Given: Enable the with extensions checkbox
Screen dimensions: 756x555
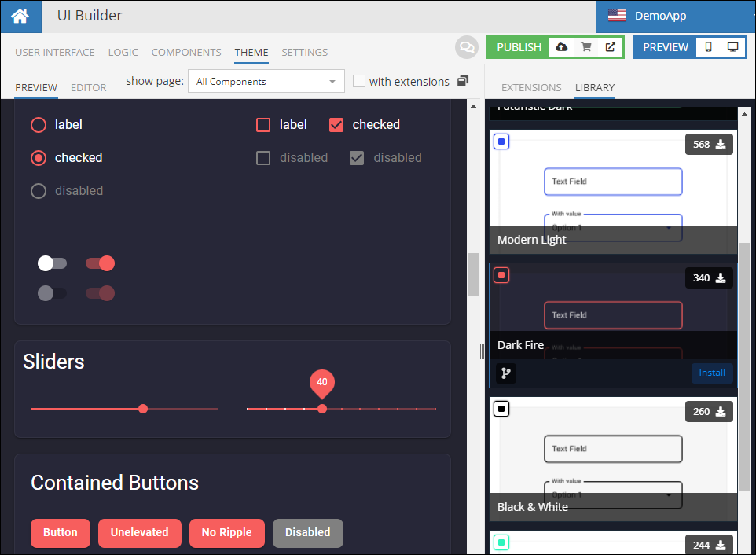Looking at the screenshot, I should [x=358, y=81].
